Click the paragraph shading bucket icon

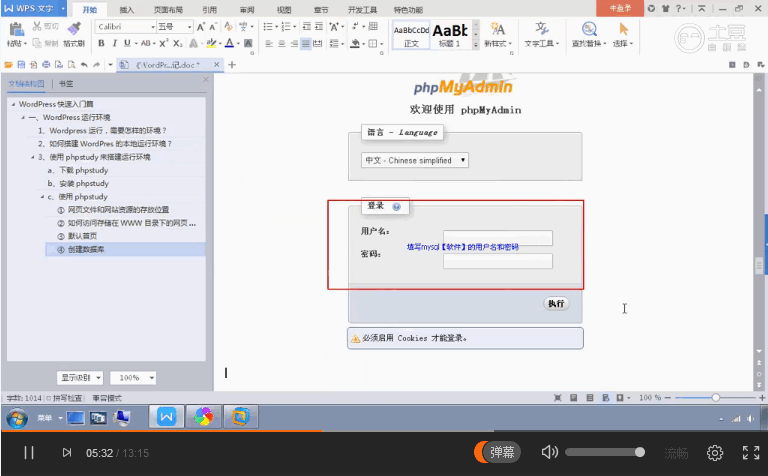[355, 44]
